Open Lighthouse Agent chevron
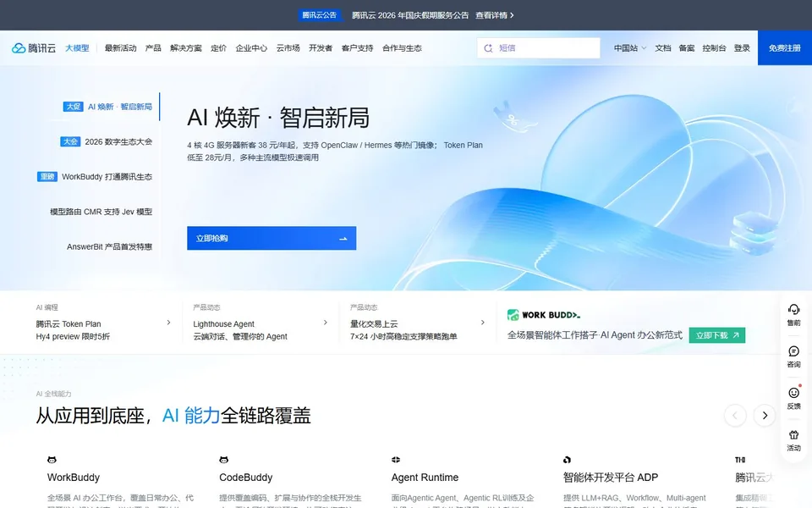 325,323
